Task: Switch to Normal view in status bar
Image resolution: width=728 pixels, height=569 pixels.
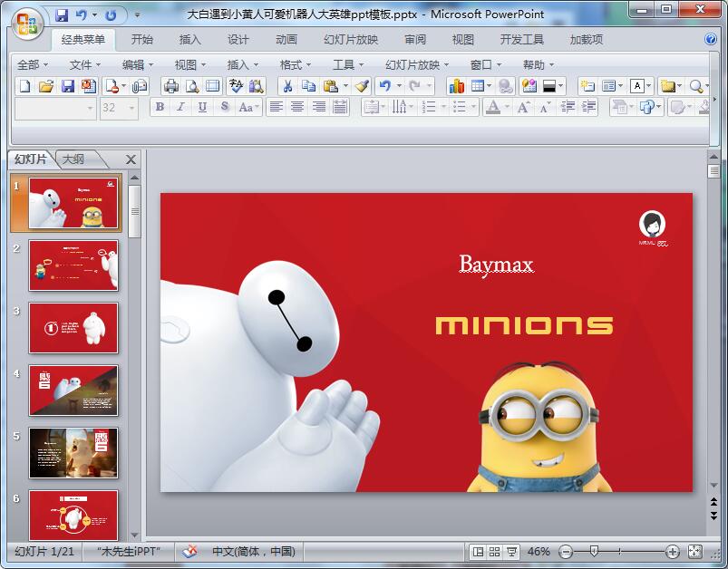Action: [477, 552]
